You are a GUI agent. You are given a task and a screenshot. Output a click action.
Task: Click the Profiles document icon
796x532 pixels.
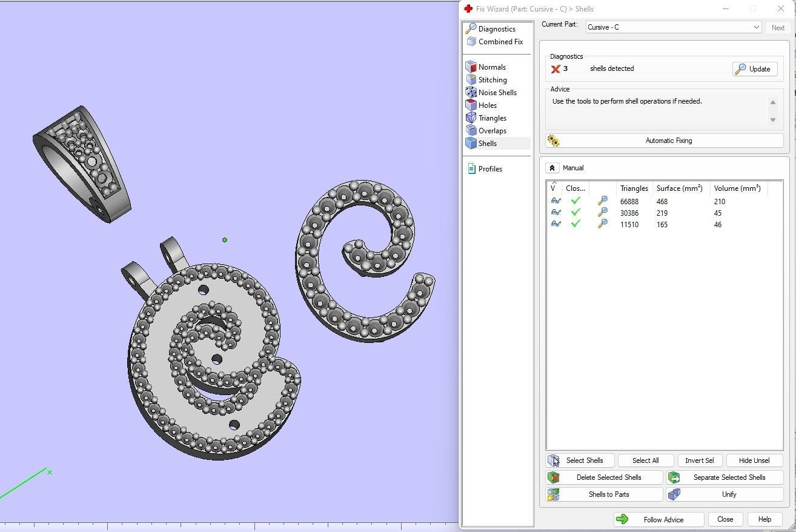pos(471,168)
